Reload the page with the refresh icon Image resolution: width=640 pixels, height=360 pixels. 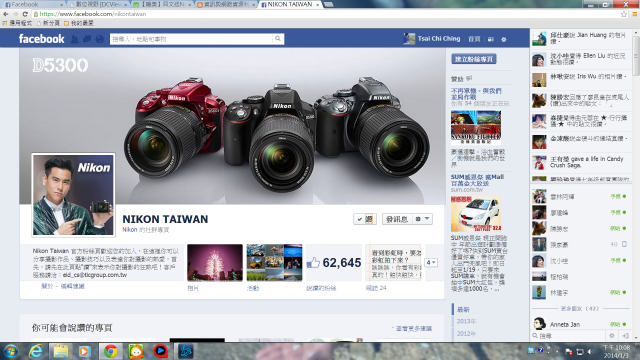click(x=25, y=14)
